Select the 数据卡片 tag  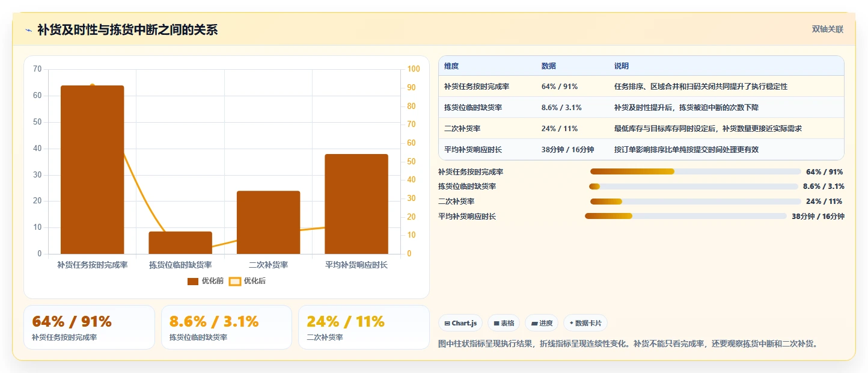coord(585,323)
